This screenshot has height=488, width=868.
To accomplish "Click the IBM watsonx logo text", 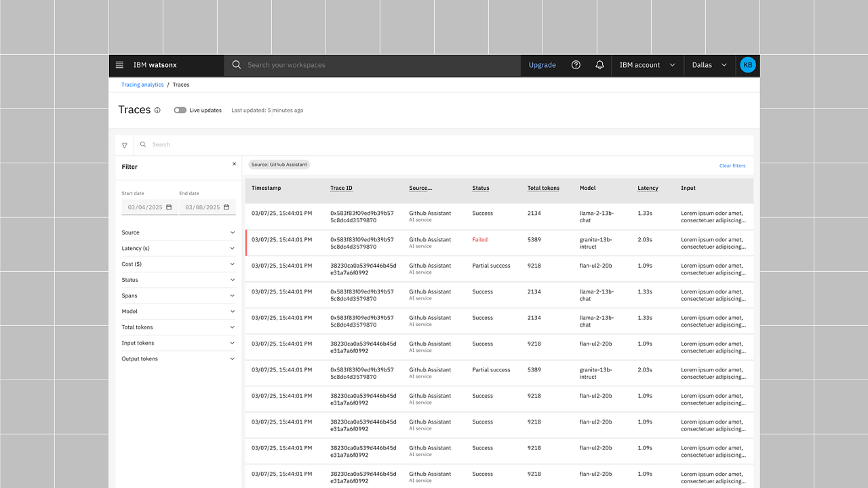I will tap(155, 65).
